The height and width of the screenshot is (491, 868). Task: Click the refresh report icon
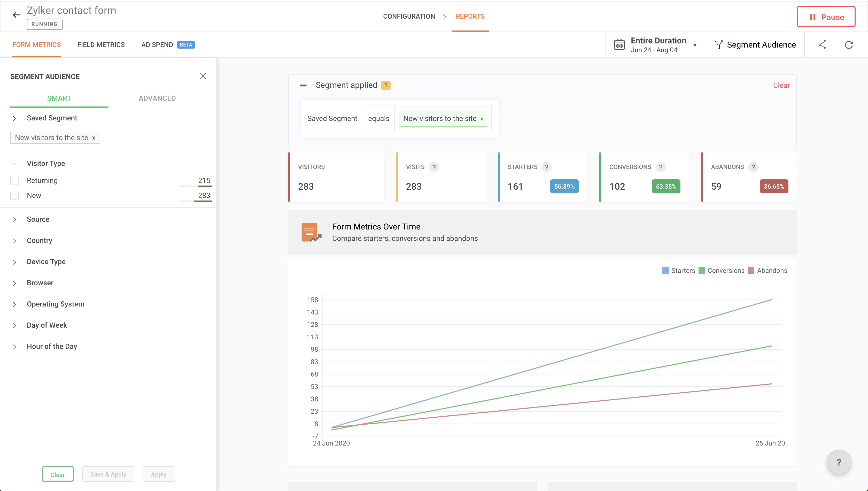[x=848, y=45]
